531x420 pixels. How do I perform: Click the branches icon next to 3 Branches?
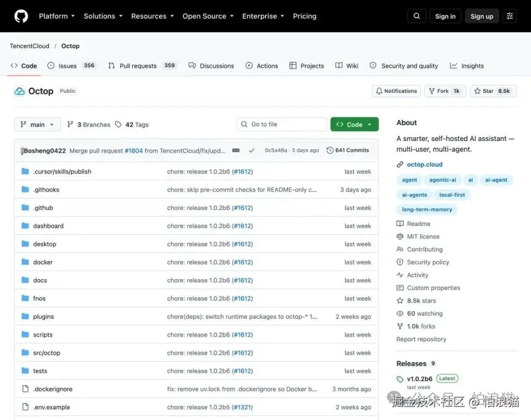[x=70, y=125]
